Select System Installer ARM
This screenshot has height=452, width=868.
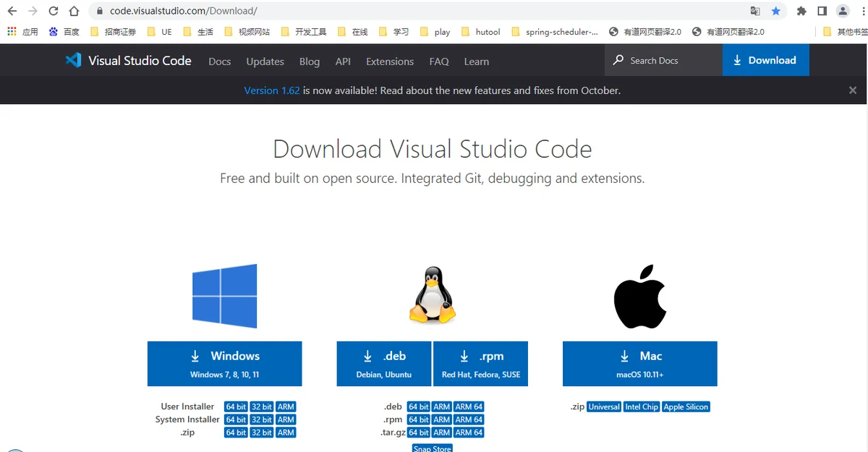click(x=286, y=419)
